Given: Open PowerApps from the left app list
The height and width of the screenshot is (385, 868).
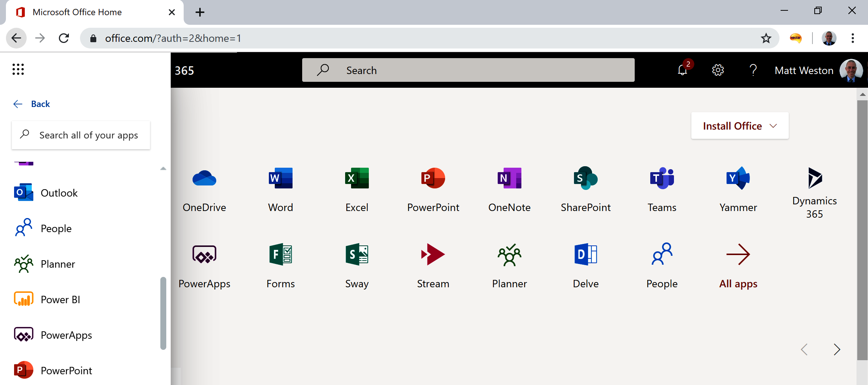Looking at the screenshot, I should pyautogui.click(x=53, y=335).
